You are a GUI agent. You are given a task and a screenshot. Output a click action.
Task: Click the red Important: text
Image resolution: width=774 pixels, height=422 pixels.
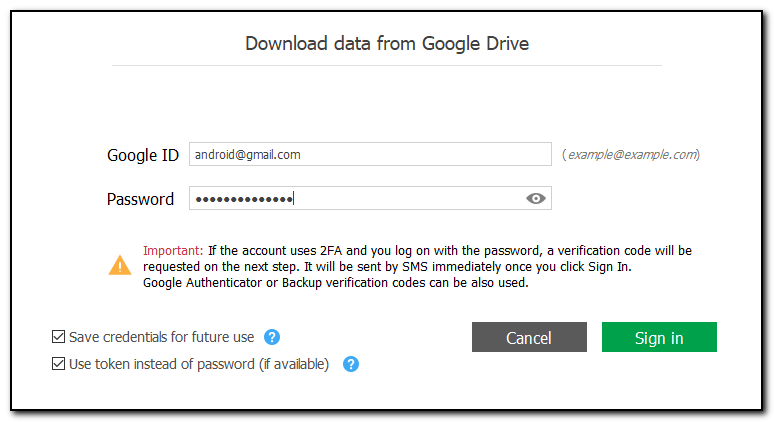click(x=173, y=249)
